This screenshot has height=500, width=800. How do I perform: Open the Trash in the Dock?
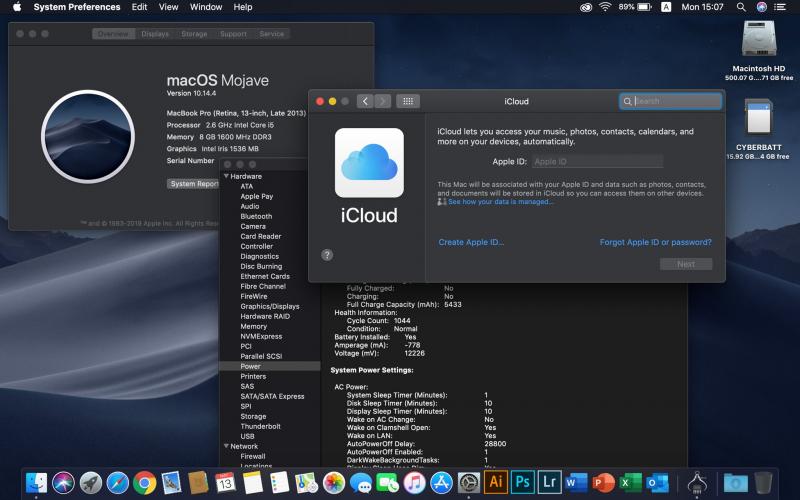763,483
